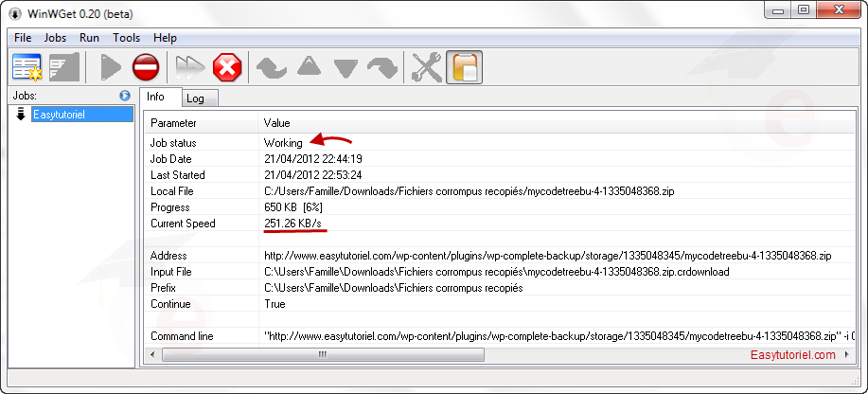This screenshot has height=394, width=868.
Task: Click the download arrow icon beside Easytutoriel
Action: coord(21,115)
